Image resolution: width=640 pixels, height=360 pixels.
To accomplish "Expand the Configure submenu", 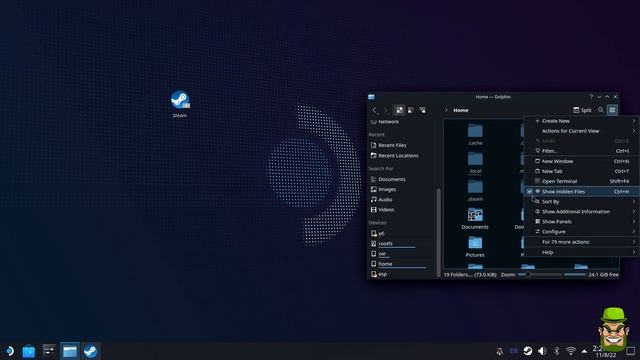I will 582,231.
